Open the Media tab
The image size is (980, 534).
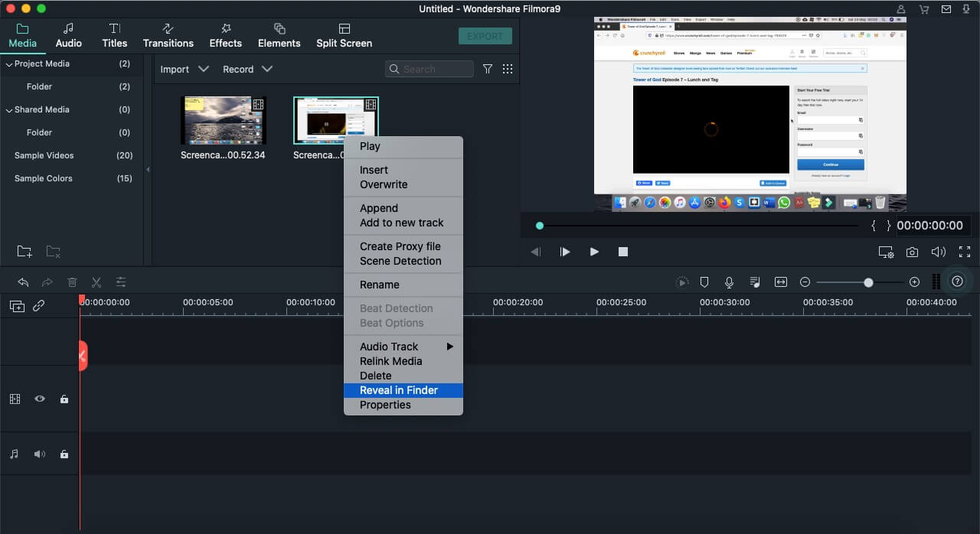click(22, 36)
